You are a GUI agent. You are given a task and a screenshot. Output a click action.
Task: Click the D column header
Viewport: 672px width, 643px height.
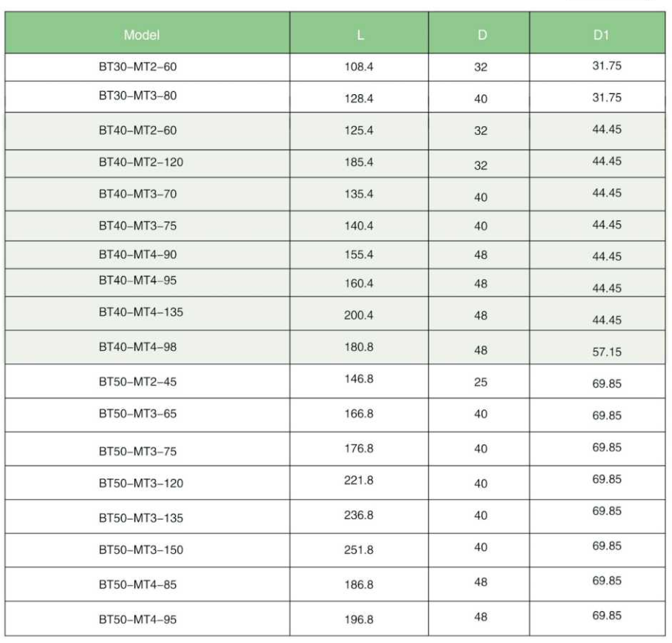click(x=481, y=35)
